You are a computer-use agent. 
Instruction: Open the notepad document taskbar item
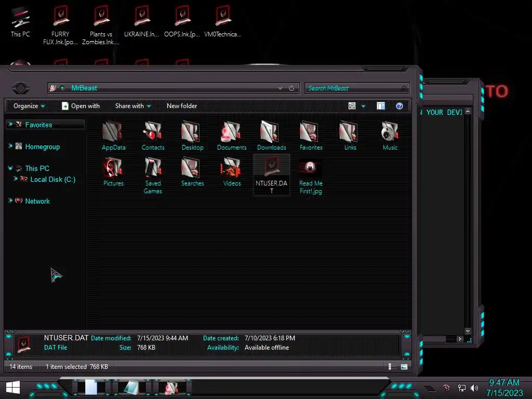tap(91, 387)
